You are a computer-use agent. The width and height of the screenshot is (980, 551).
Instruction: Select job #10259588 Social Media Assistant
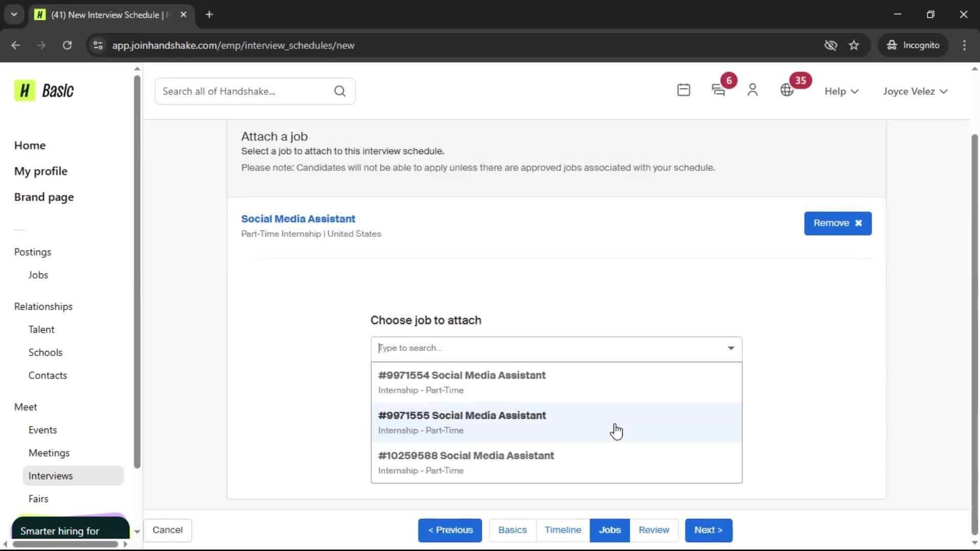coord(556,463)
